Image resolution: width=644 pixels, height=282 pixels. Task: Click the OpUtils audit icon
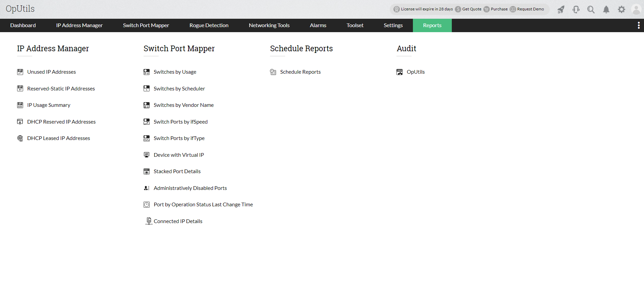(399, 72)
